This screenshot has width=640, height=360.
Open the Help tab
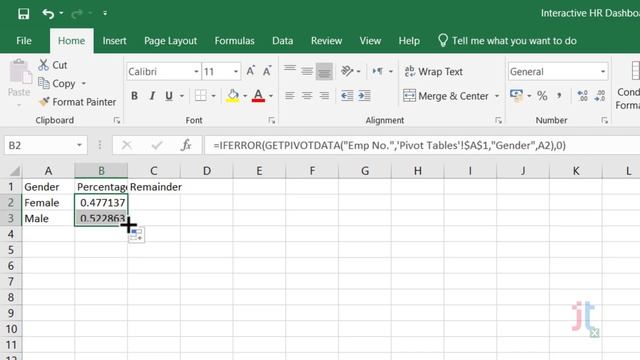pos(409,41)
